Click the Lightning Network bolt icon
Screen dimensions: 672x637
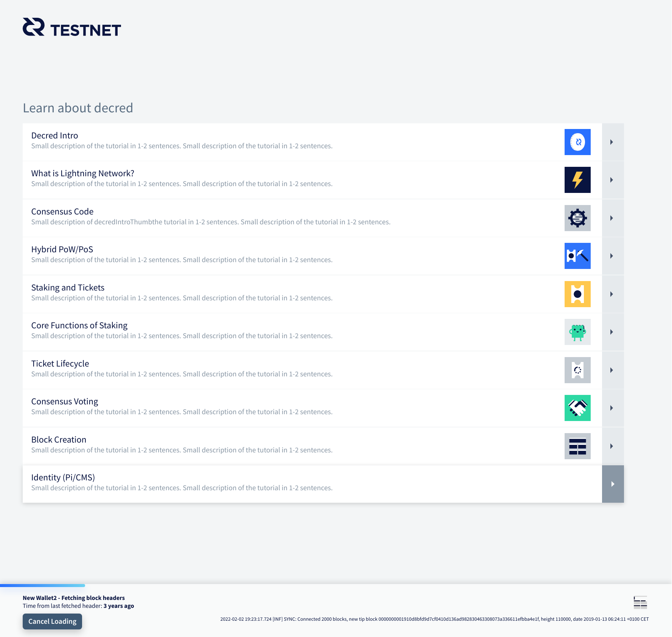click(577, 180)
